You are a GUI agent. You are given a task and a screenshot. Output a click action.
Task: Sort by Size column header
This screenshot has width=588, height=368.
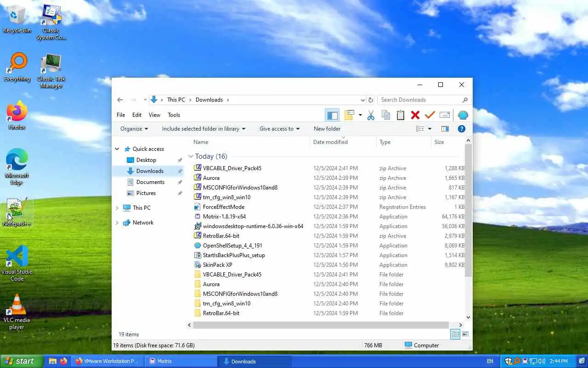pyautogui.click(x=448, y=142)
